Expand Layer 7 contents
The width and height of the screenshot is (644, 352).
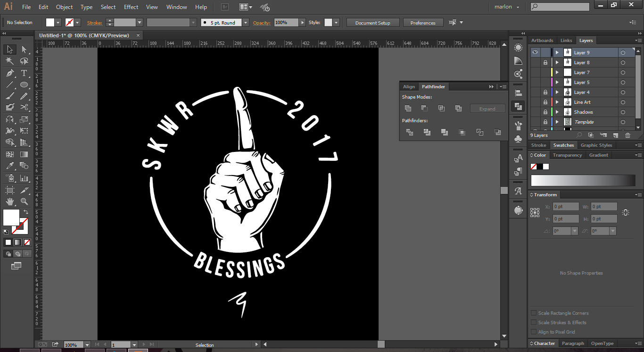[x=557, y=72]
